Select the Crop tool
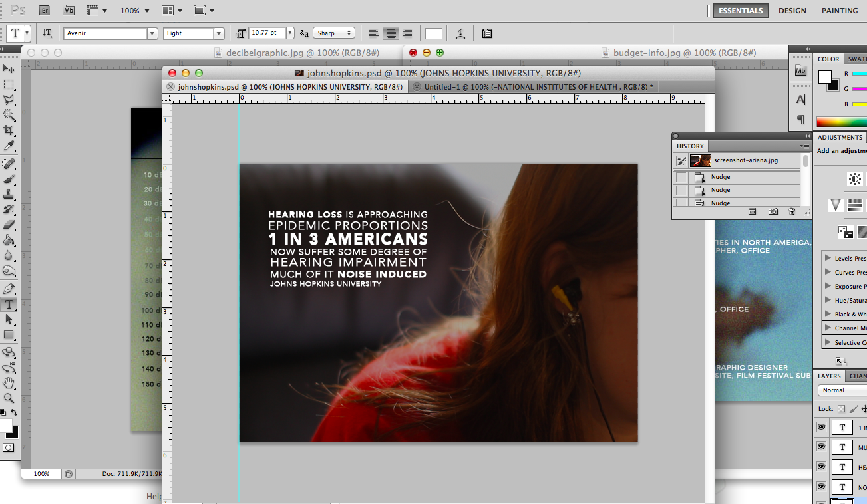 [9, 130]
